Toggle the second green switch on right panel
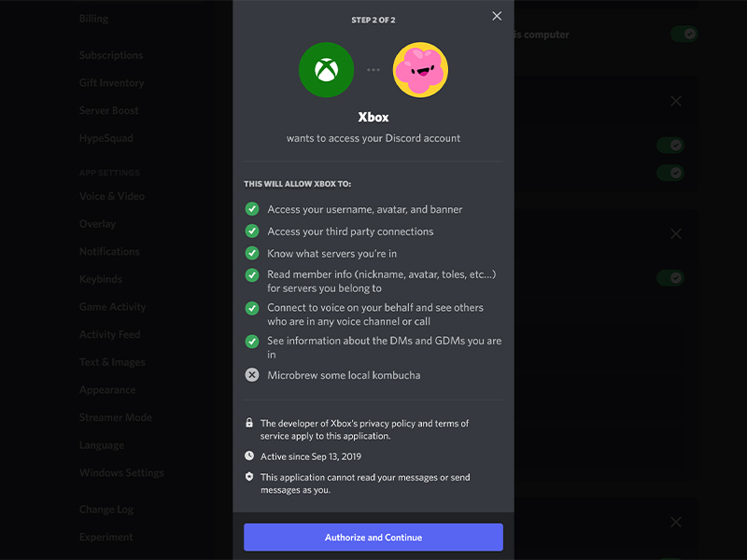 click(x=670, y=145)
